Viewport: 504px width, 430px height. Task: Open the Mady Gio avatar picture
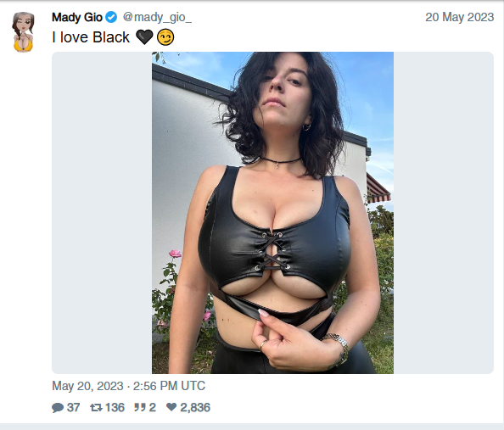coord(24,32)
